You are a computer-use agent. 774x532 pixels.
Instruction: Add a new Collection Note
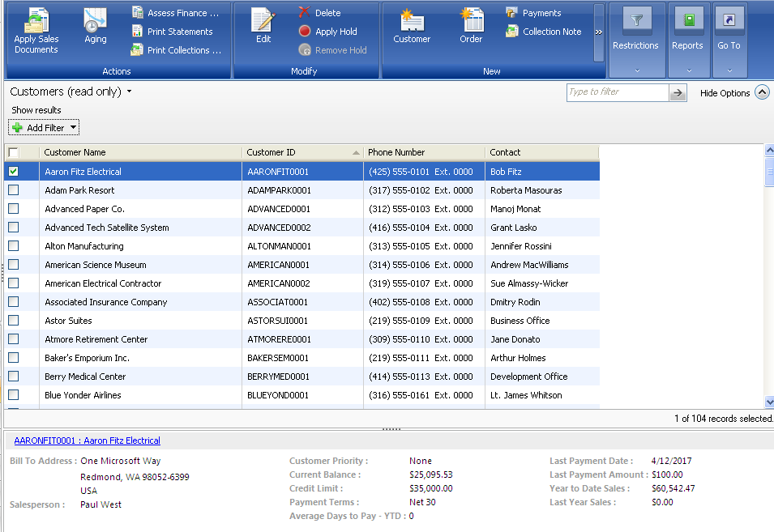pyautogui.click(x=544, y=32)
